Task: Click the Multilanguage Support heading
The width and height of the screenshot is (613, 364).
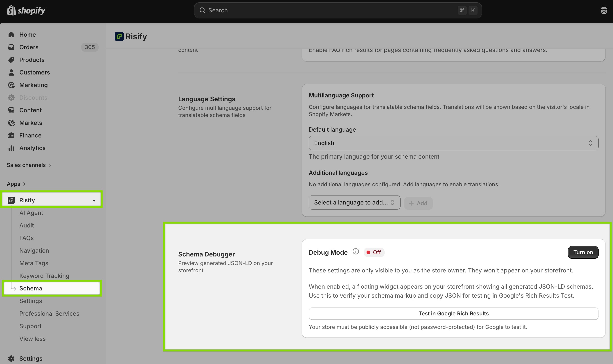Action: coord(341,95)
